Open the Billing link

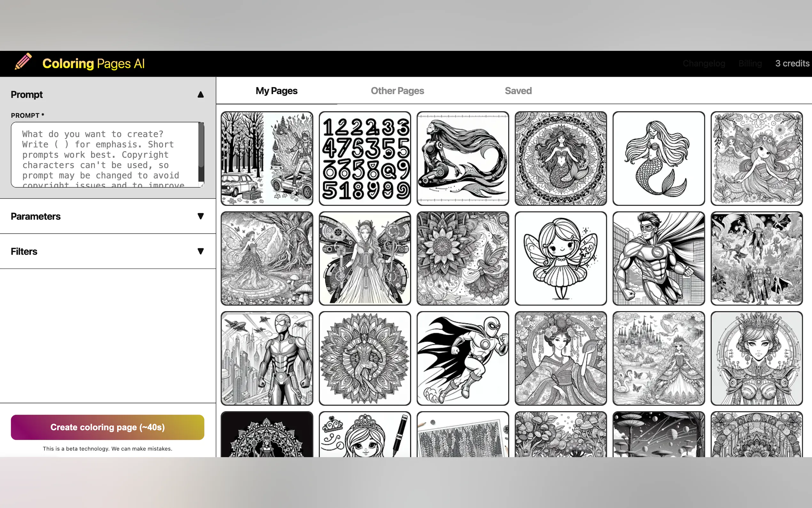[x=750, y=63]
